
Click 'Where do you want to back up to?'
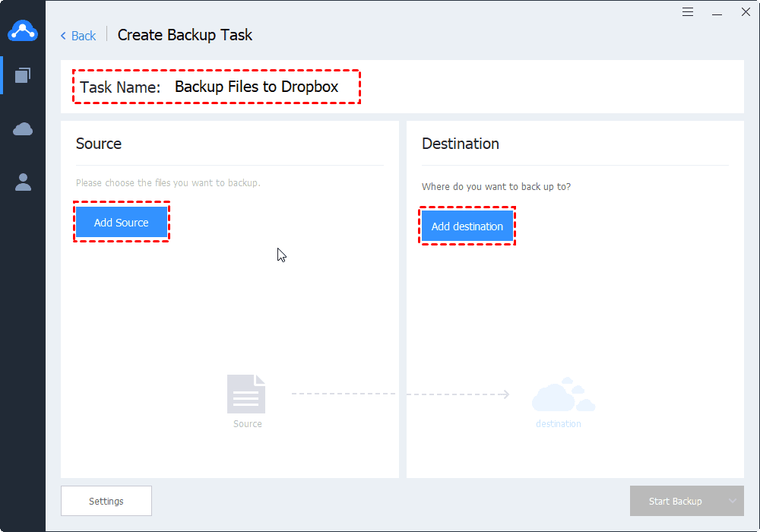pos(496,187)
